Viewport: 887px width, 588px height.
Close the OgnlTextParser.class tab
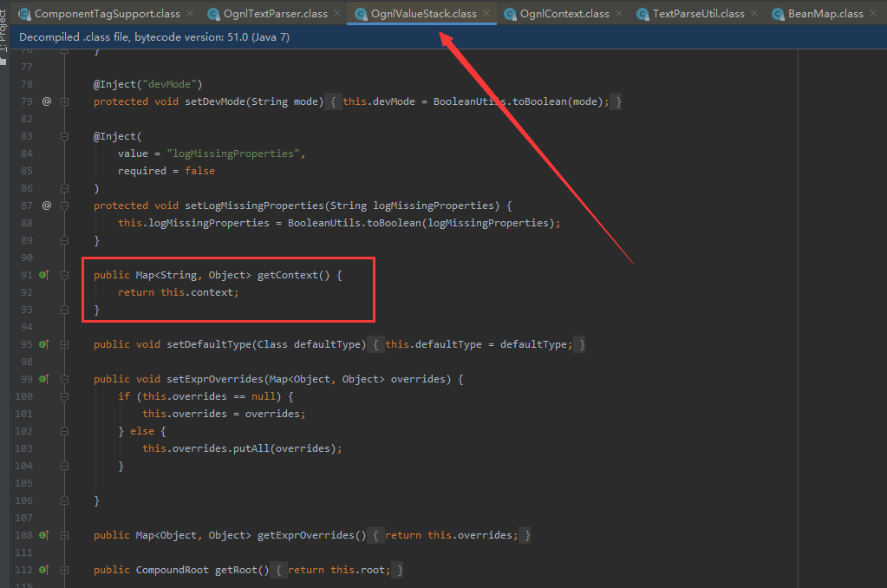click(x=337, y=13)
